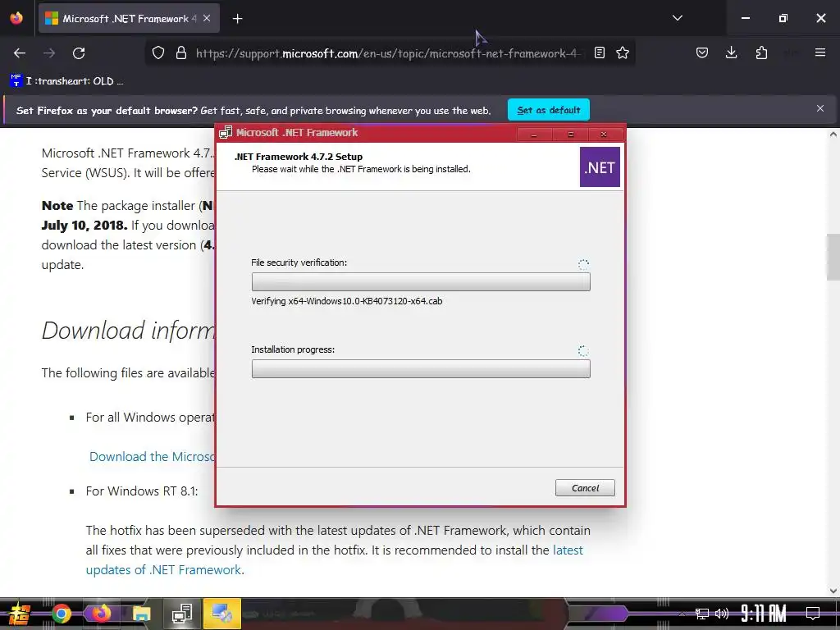Click the purple .NET logo in setup
The height and width of the screenshot is (630, 840).
pos(600,167)
